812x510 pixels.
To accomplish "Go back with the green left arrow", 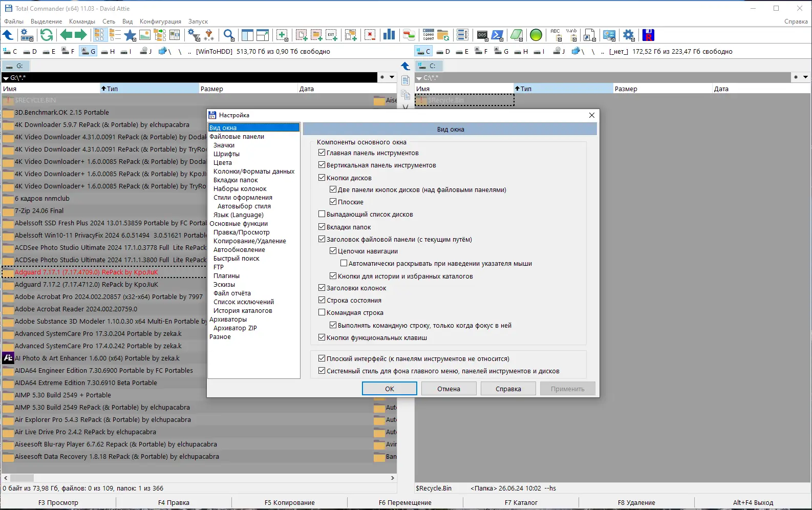I will (66, 35).
